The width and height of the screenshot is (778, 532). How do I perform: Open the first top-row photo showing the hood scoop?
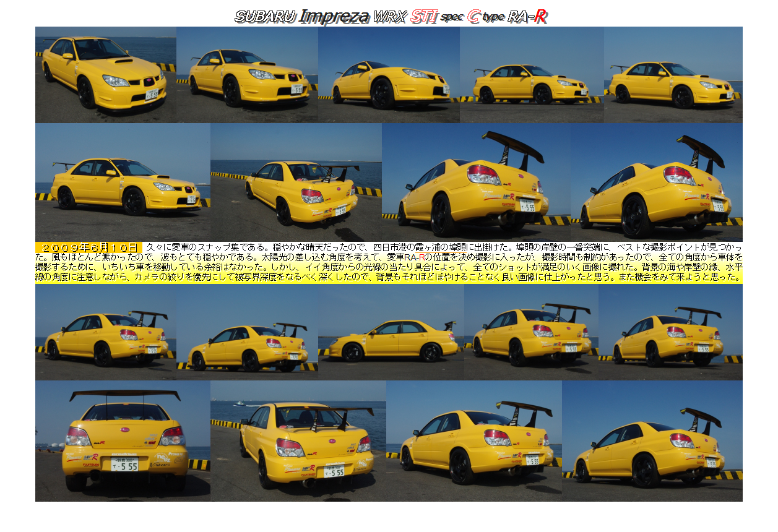pos(106,74)
